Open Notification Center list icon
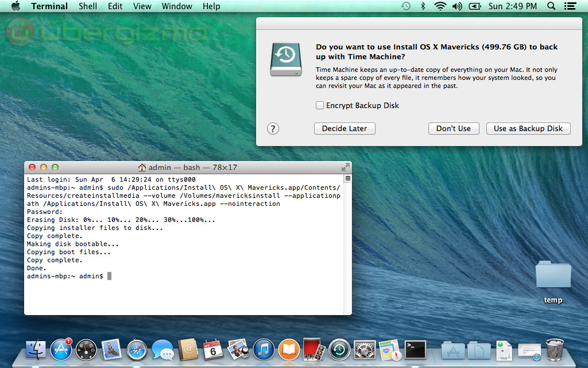This screenshot has height=368, width=588. pyautogui.click(x=570, y=6)
